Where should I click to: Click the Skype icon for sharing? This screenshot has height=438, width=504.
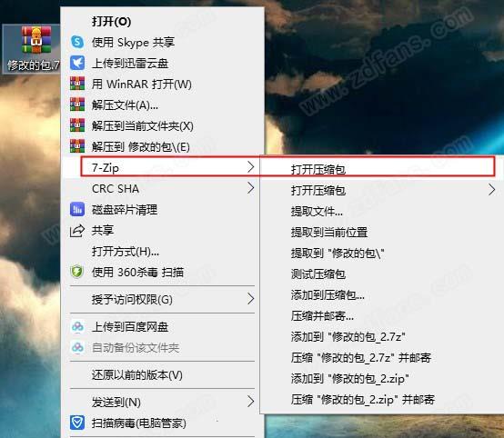tap(77, 42)
